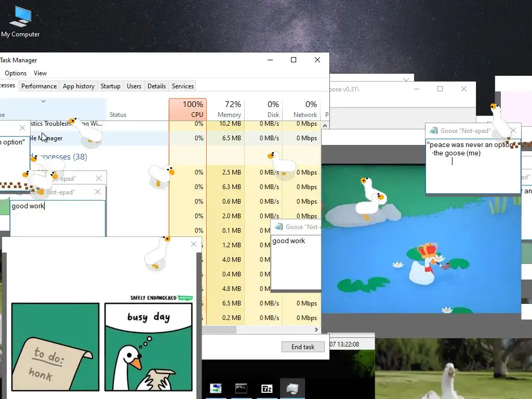Close the goose v0.31 folder window
Viewport: 532px width, 399px height.
click(x=464, y=89)
